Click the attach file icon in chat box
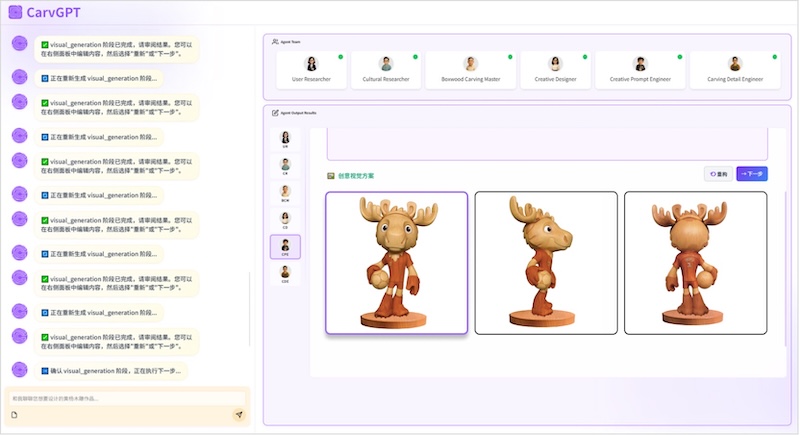The width and height of the screenshot is (800, 435). [x=14, y=415]
